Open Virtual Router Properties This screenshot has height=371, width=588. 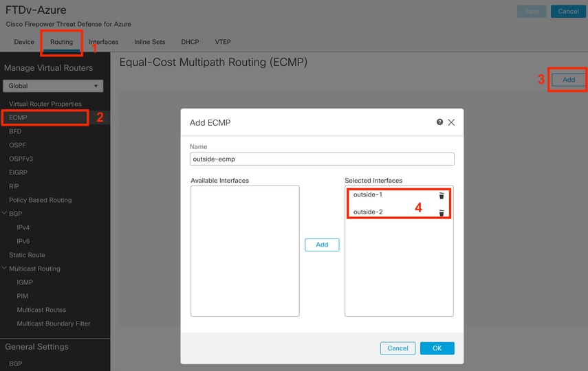pos(45,104)
